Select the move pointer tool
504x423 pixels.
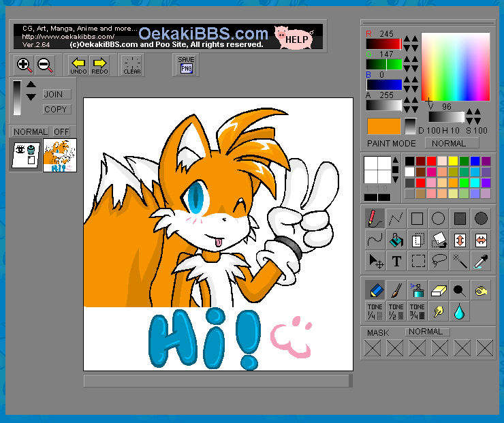pyautogui.click(x=375, y=261)
